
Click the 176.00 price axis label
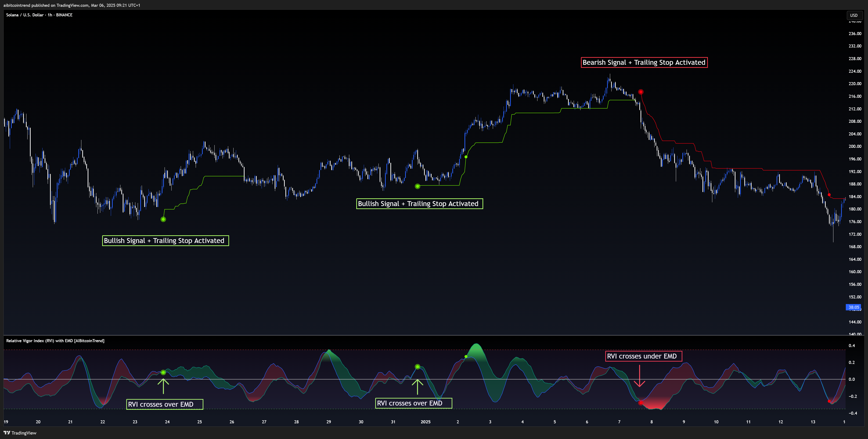click(855, 221)
